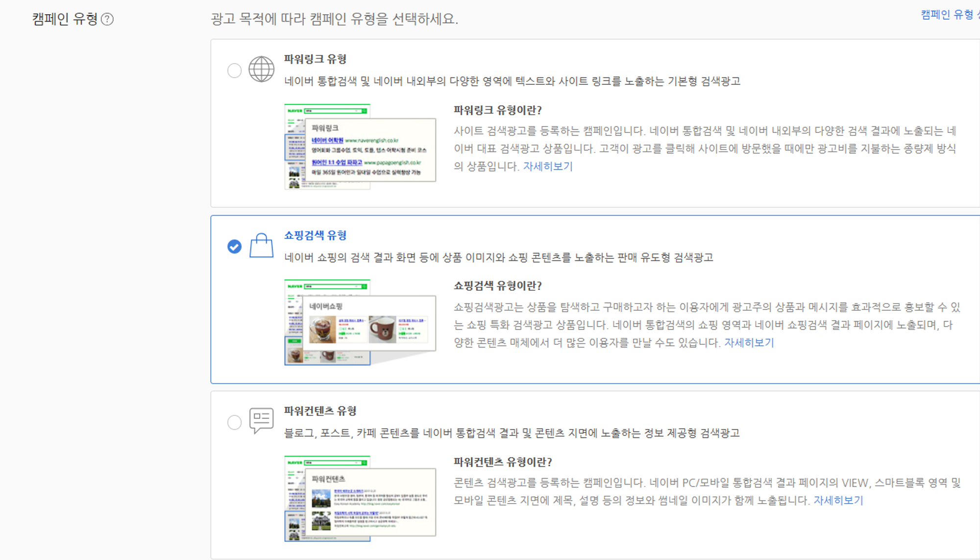The width and height of the screenshot is (980, 560).
Task: Click the 파워링크 preview thumbnail image
Action: pos(360,147)
